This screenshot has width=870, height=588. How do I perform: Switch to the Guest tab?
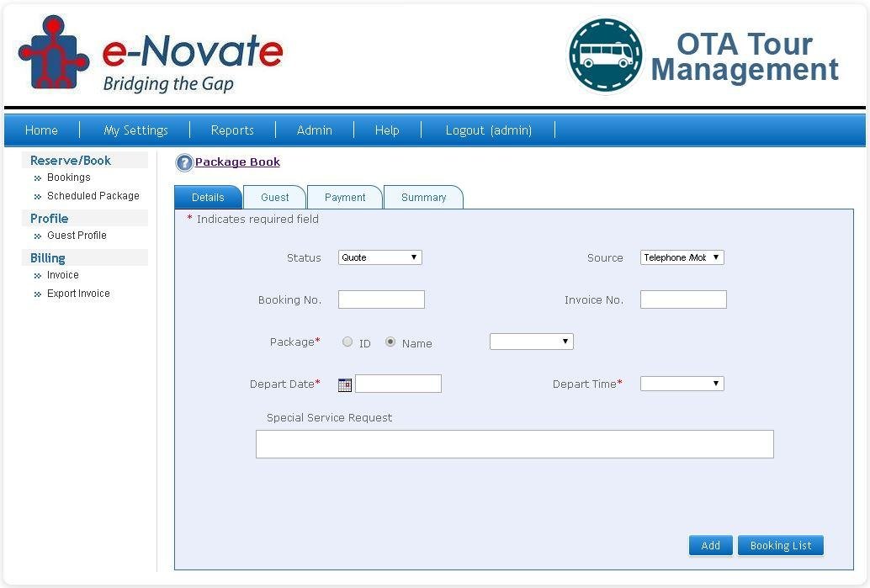click(x=274, y=198)
